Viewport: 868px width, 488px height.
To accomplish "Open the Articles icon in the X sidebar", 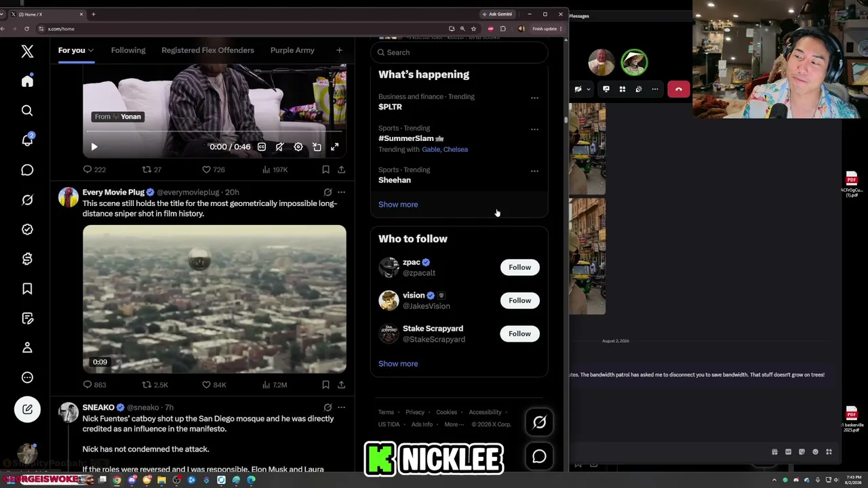I will (27, 319).
